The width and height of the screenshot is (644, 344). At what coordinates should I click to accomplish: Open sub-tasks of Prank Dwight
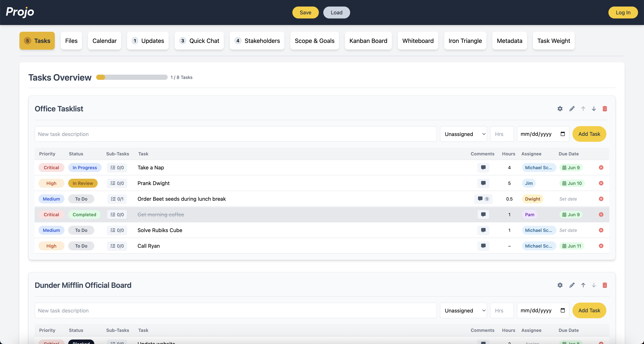tap(117, 183)
